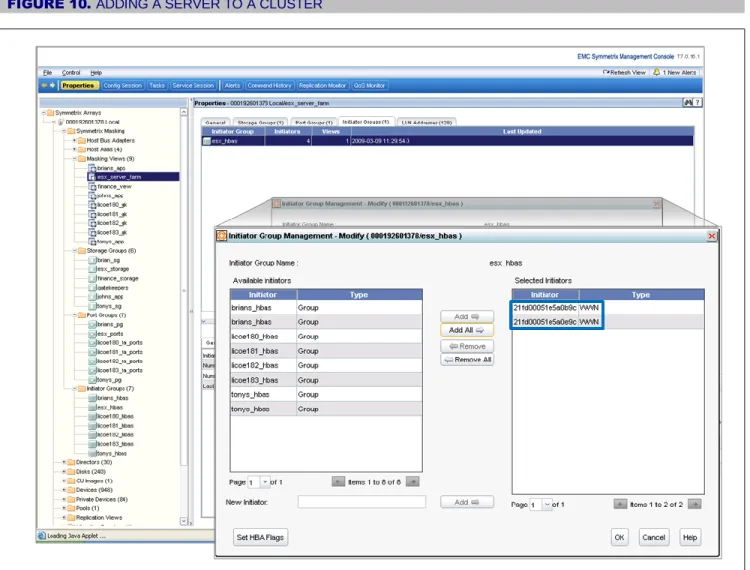
Task: Click the tonys_hbas initiator group icon in tree
Action: pyautogui.click(x=93, y=453)
